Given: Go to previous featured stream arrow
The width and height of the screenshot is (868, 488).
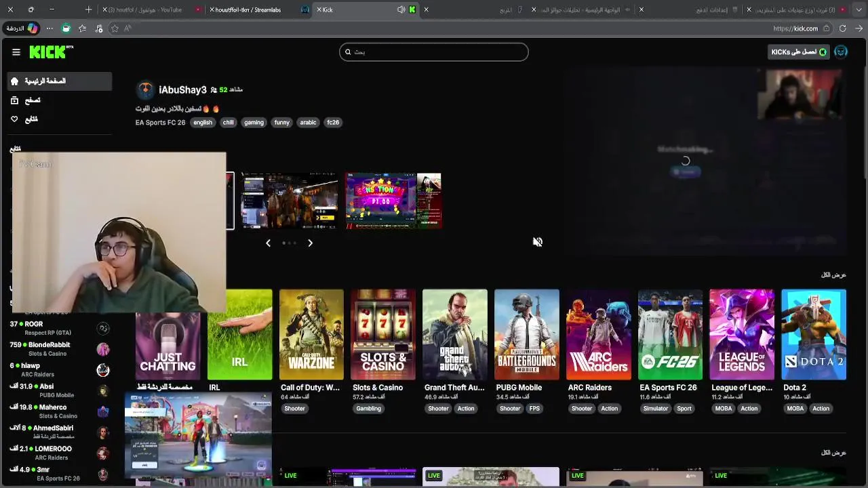Looking at the screenshot, I should pos(268,243).
